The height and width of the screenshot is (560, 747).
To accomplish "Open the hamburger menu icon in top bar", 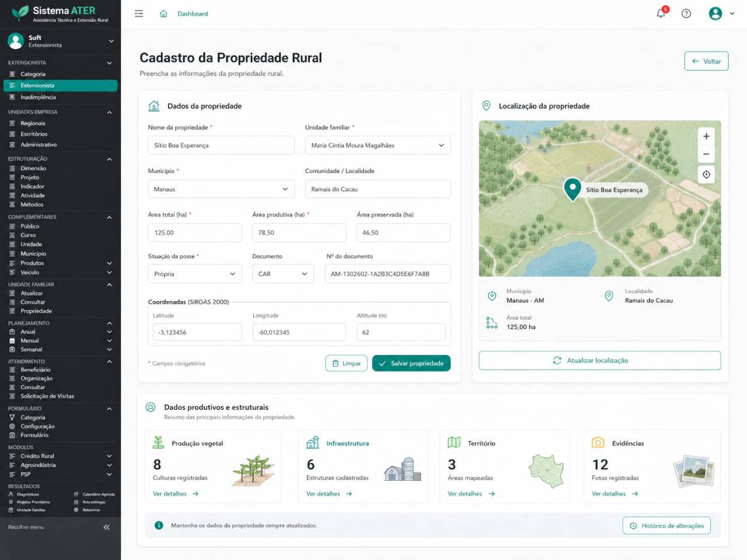I will (139, 13).
